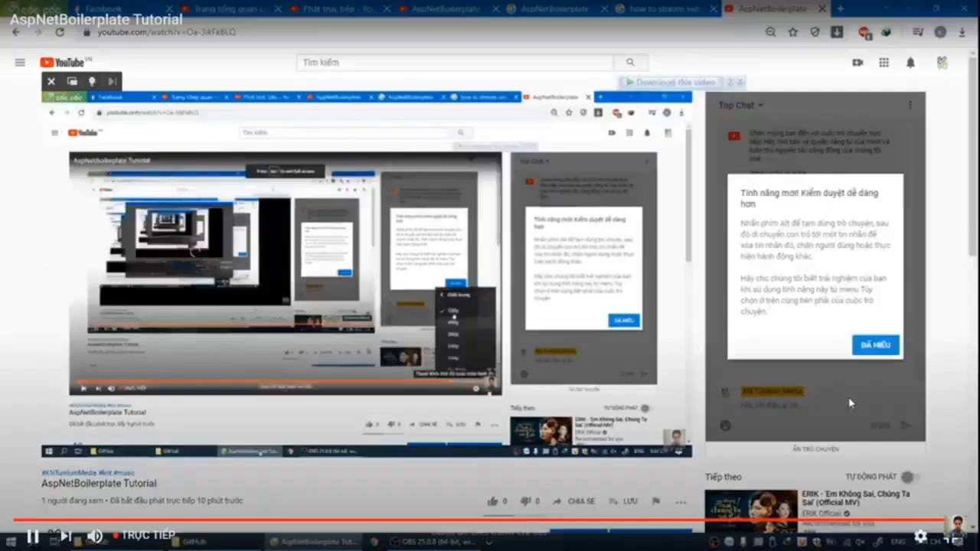Open the YouTube apps grid
This screenshot has height=551, width=980.
[x=884, y=63]
